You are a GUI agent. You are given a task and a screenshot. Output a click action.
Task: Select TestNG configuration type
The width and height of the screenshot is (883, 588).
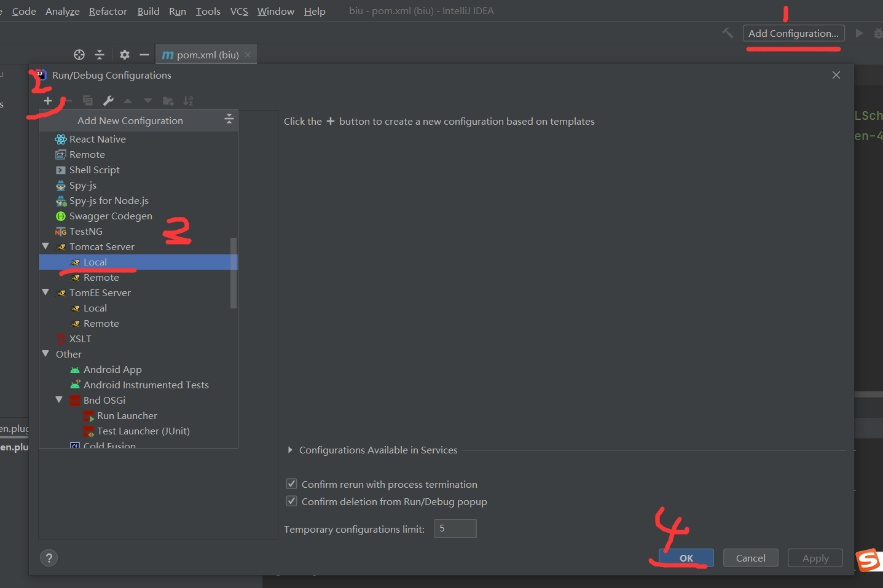(86, 231)
